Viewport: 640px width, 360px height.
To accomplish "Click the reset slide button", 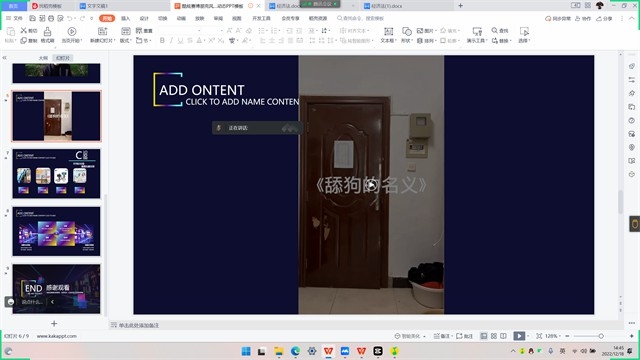I will tap(144, 31).
